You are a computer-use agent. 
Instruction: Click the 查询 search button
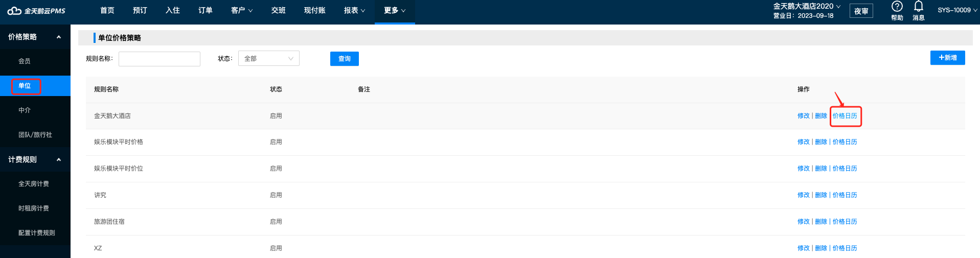point(345,59)
